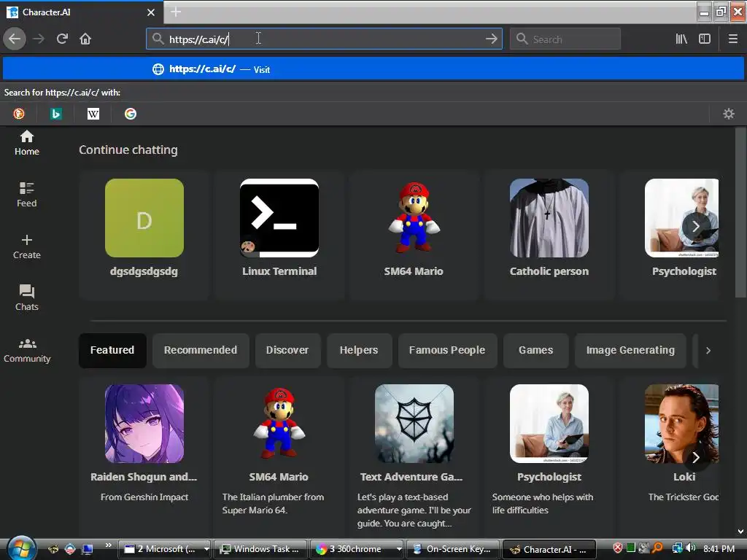
Task: Open the Text Adventure Game character
Action: 414,457
